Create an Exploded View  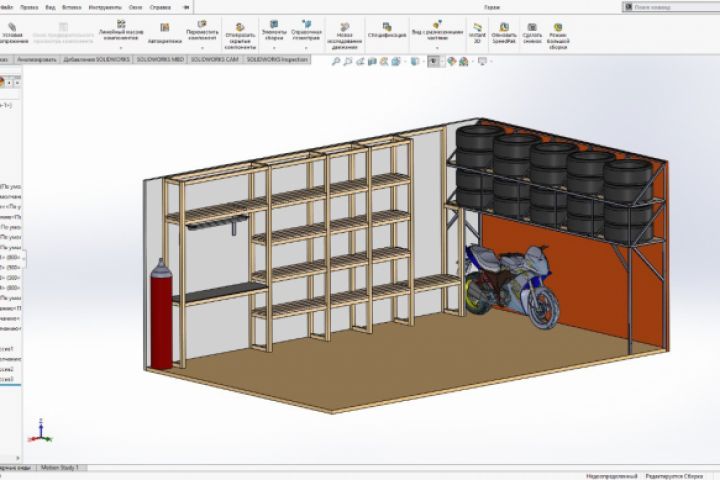437,30
